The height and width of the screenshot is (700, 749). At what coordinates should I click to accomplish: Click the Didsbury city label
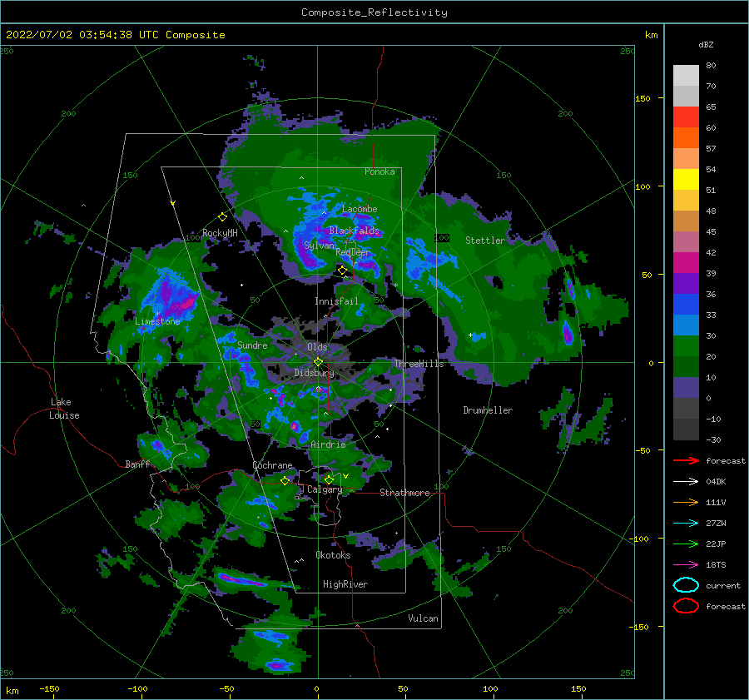(315, 373)
